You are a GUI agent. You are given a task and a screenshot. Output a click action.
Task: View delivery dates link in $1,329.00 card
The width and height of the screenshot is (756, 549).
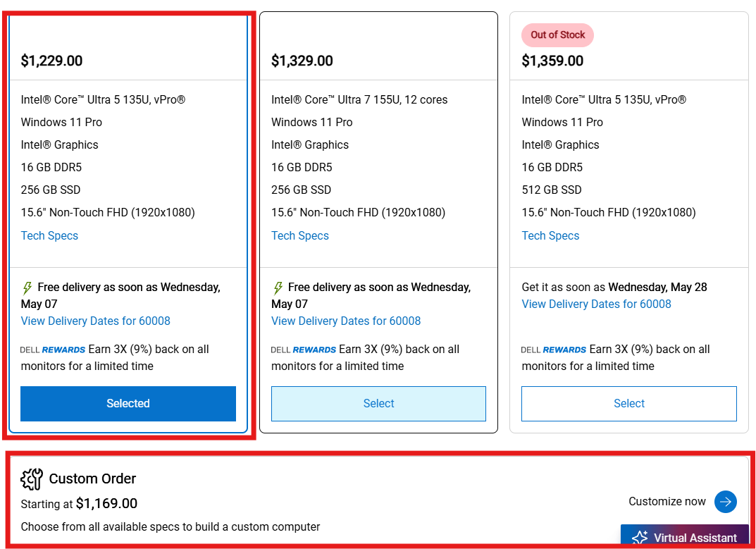pos(346,321)
